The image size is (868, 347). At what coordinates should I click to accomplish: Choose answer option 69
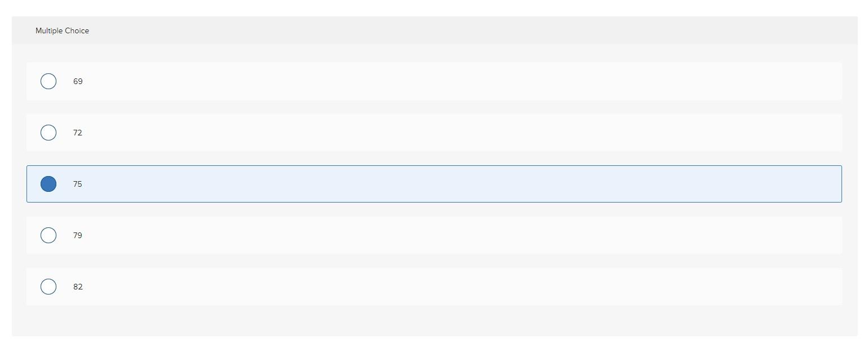(x=225, y=81)
